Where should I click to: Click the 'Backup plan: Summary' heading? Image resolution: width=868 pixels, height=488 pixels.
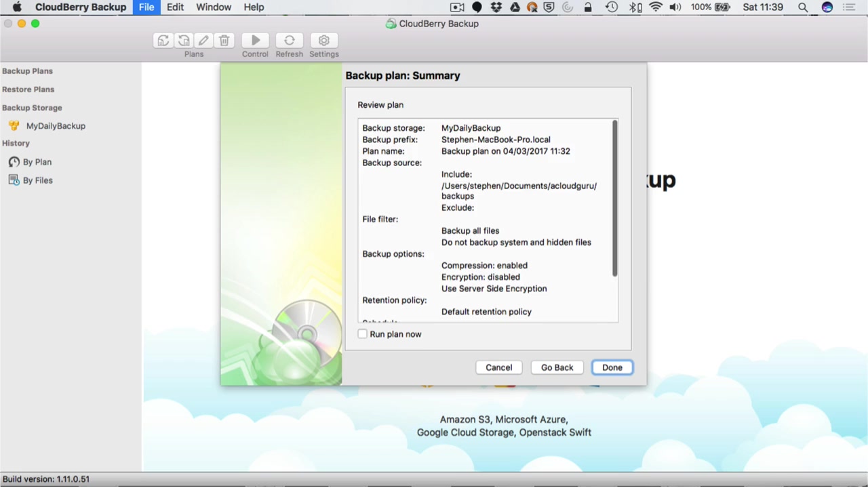click(x=403, y=76)
